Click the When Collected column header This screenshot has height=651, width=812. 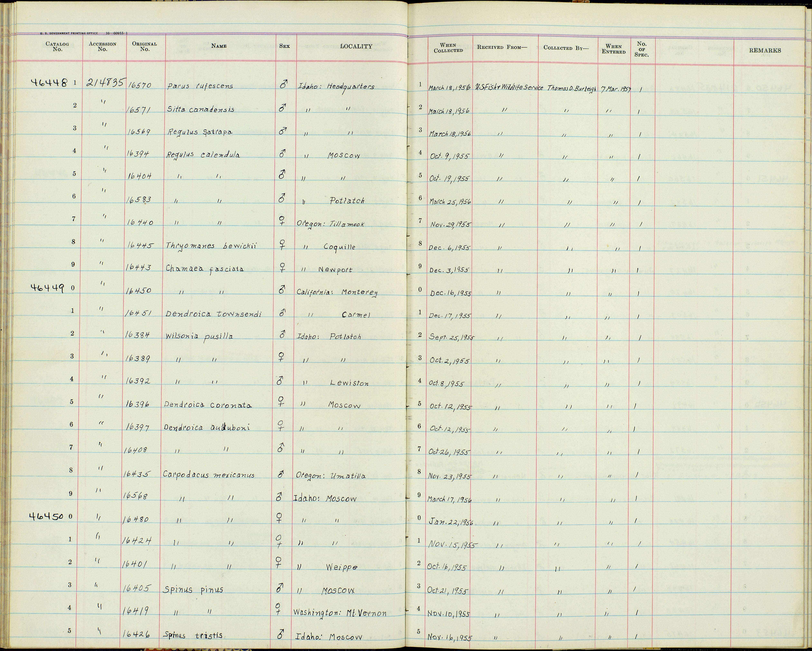[x=448, y=48]
